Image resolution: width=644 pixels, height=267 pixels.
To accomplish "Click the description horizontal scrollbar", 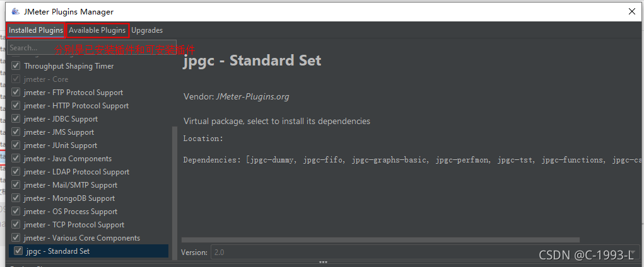I will click(x=380, y=240).
